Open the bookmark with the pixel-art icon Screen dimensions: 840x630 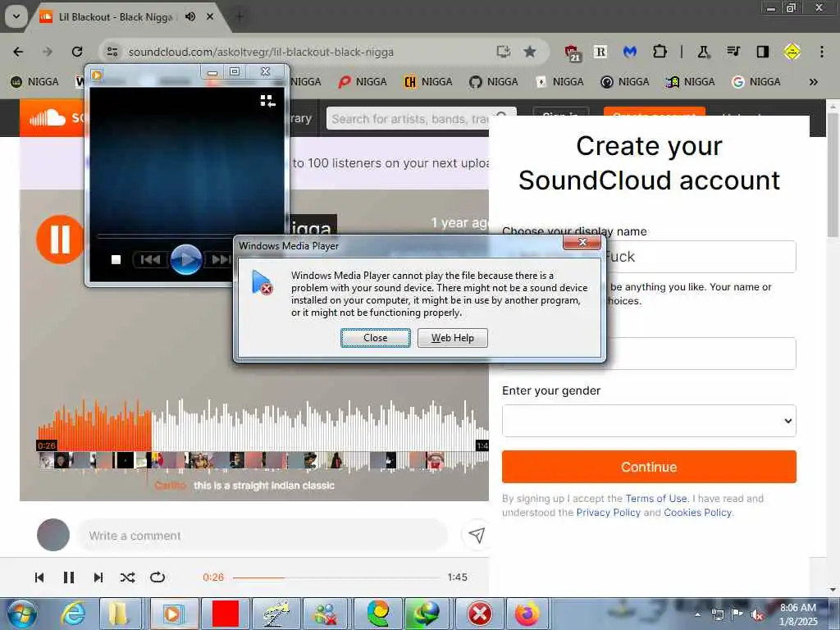tap(690, 82)
